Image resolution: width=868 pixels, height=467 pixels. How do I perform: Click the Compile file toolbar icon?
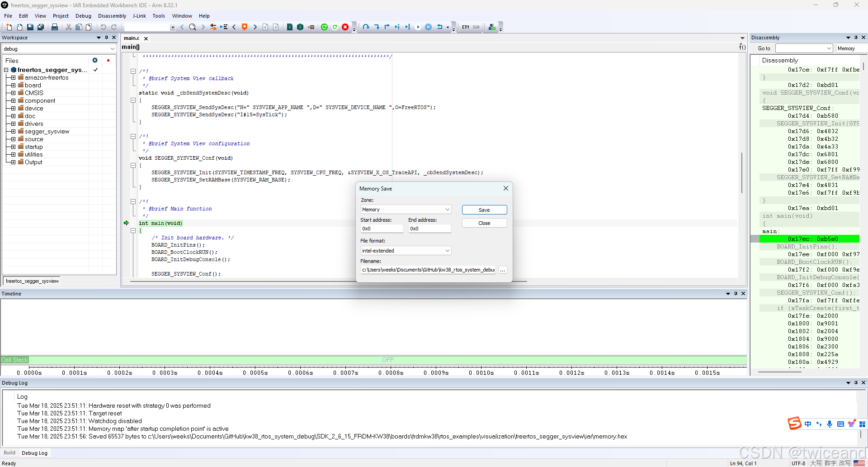(290, 27)
